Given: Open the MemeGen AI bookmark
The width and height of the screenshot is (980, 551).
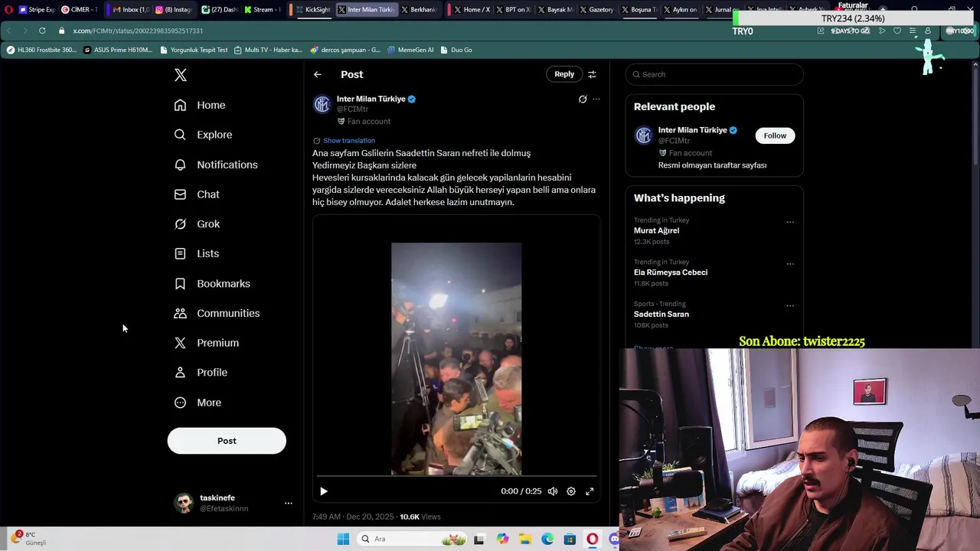Looking at the screenshot, I should (x=410, y=50).
